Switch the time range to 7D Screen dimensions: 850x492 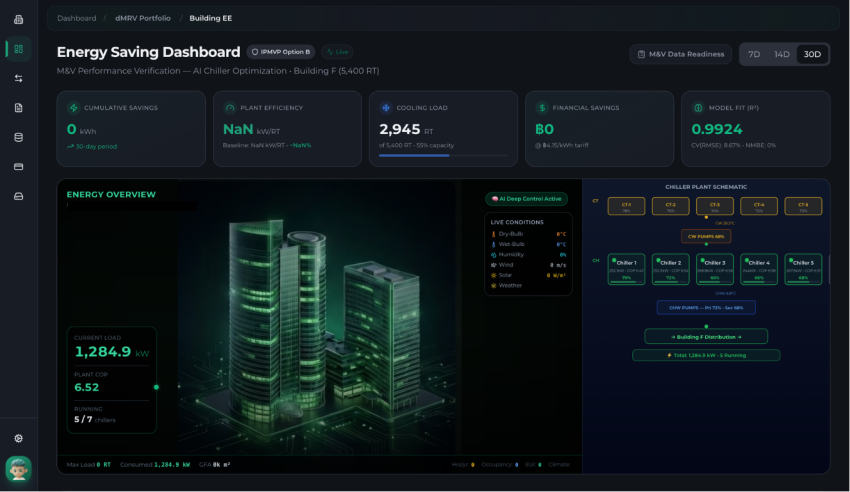click(x=754, y=54)
